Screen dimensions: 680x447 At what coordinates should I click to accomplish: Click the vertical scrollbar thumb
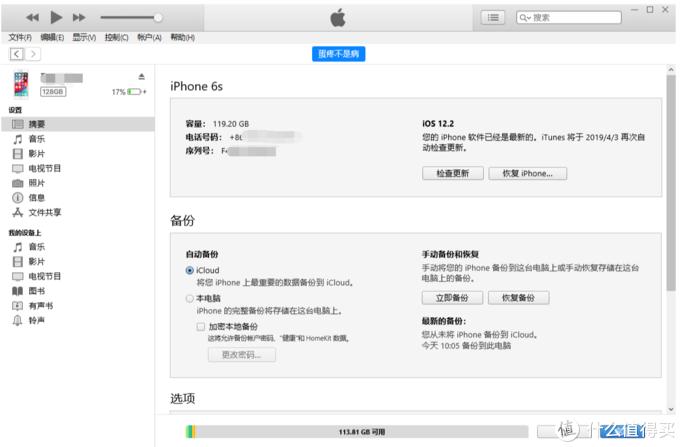pos(671,182)
